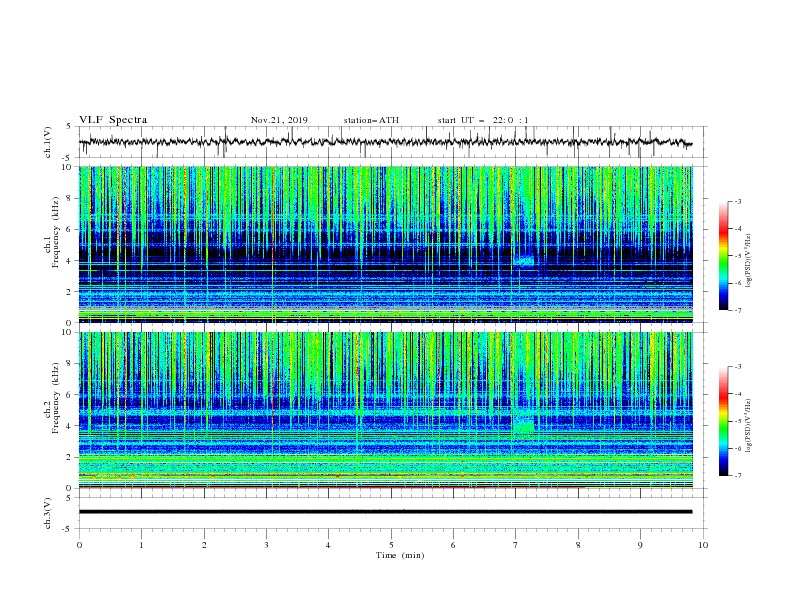The width and height of the screenshot is (792, 612).
Task: Click the "-7" tick on ch.1 colorbar
Action: [737, 310]
